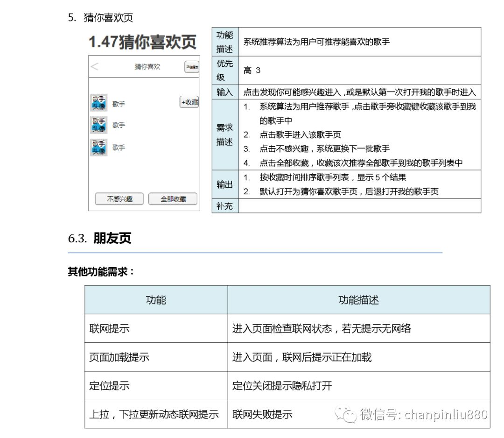The height and width of the screenshot is (438, 504).
Task: Click the 优先级 label cell
Action: 225,71
